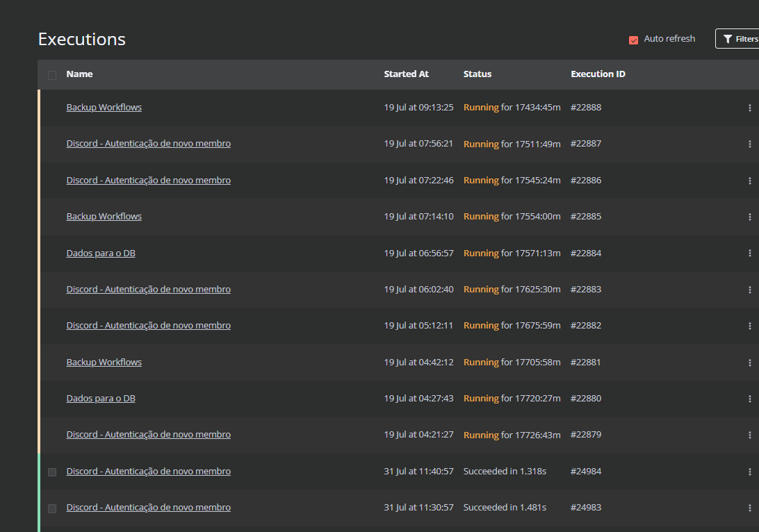
Task: Click Running for 17675:59m status
Action: tap(512, 326)
